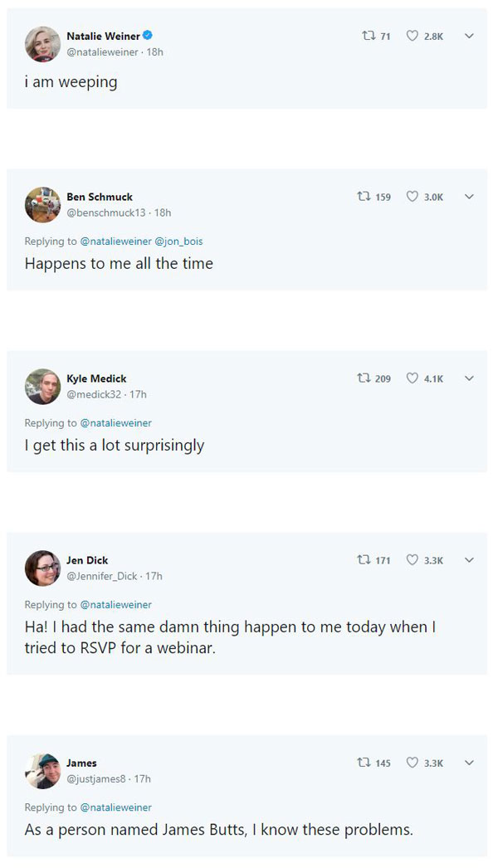Expand the dropdown on Kyle Medick's reply

coord(469,378)
